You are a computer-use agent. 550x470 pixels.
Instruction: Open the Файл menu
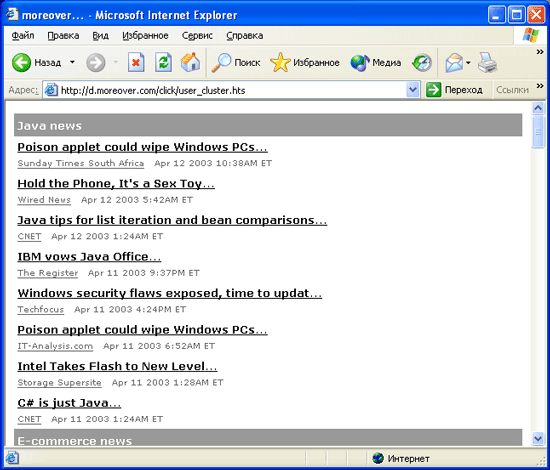[23, 36]
